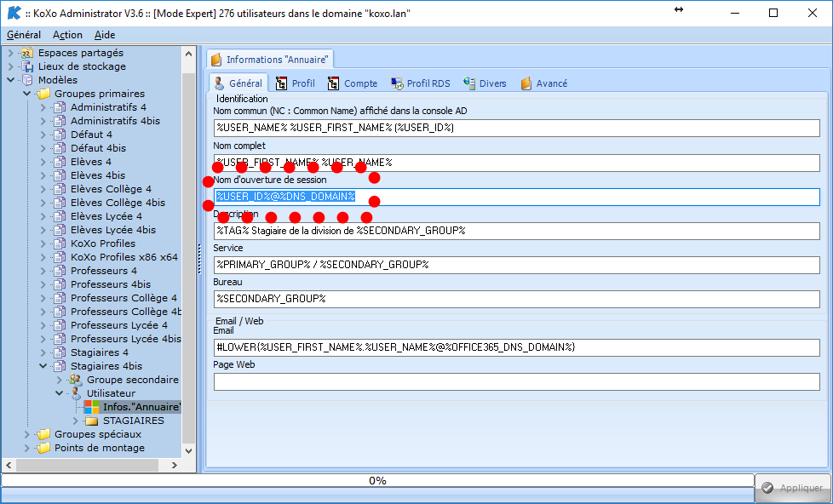Open the Général menu
The height and width of the screenshot is (504, 833).
coord(24,35)
